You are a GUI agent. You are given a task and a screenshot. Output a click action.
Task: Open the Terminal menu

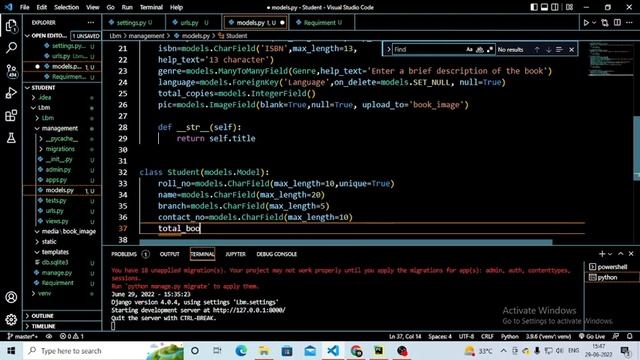(x=151, y=7)
